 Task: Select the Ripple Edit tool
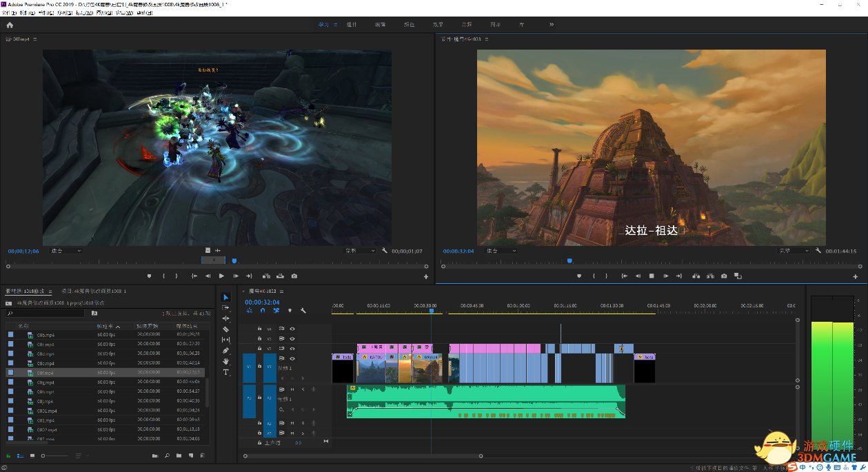point(225,318)
